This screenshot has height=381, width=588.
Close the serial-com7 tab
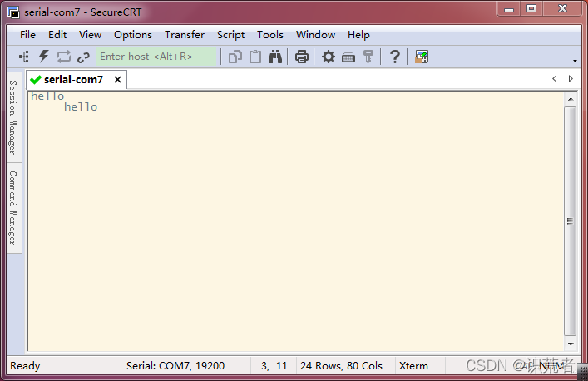click(x=117, y=80)
